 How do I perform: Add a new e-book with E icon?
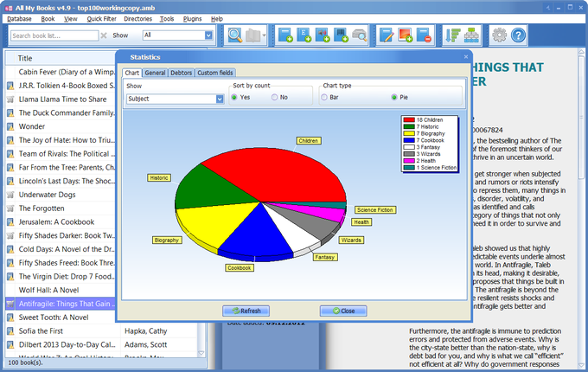(304, 35)
